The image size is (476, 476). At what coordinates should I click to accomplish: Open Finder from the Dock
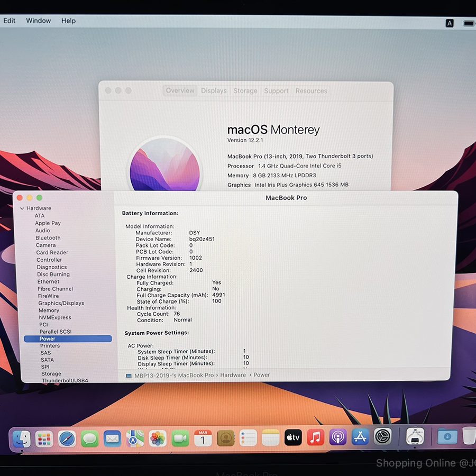click(22, 439)
